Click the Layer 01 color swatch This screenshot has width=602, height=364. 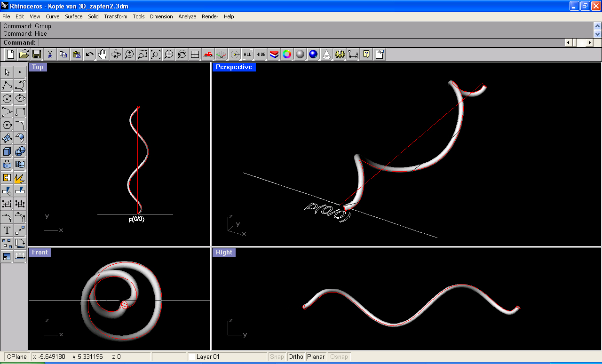[192, 357]
